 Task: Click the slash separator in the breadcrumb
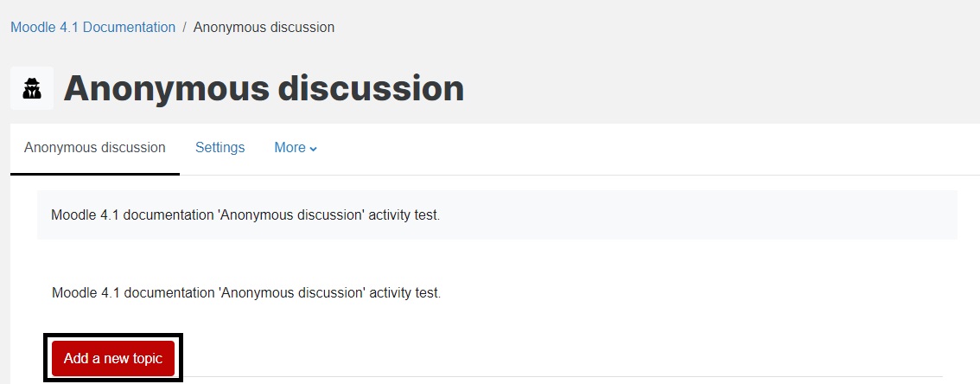point(184,28)
